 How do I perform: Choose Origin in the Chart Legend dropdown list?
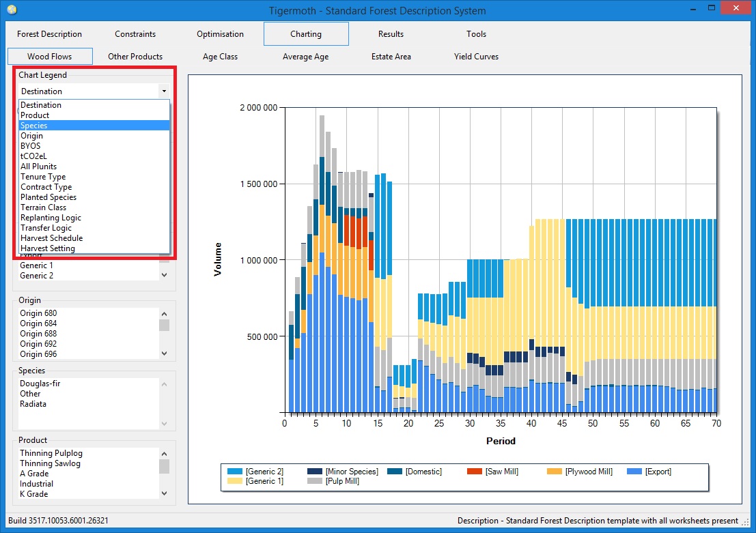pyautogui.click(x=94, y=135)
